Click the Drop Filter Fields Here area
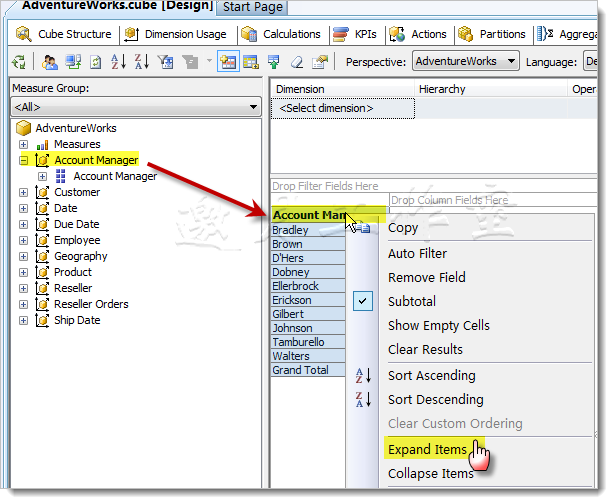The image size is (613, 504). point(434,186)
